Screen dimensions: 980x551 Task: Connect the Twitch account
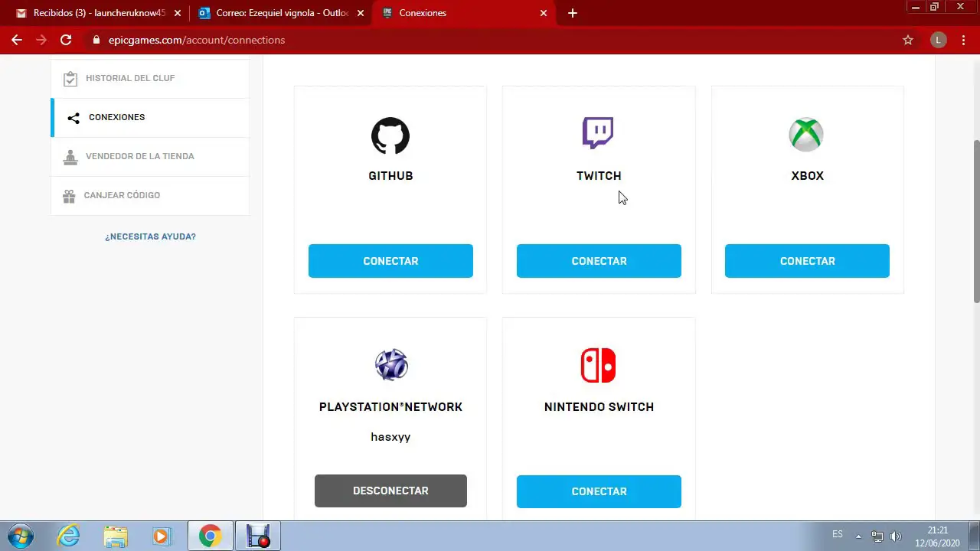599,261
